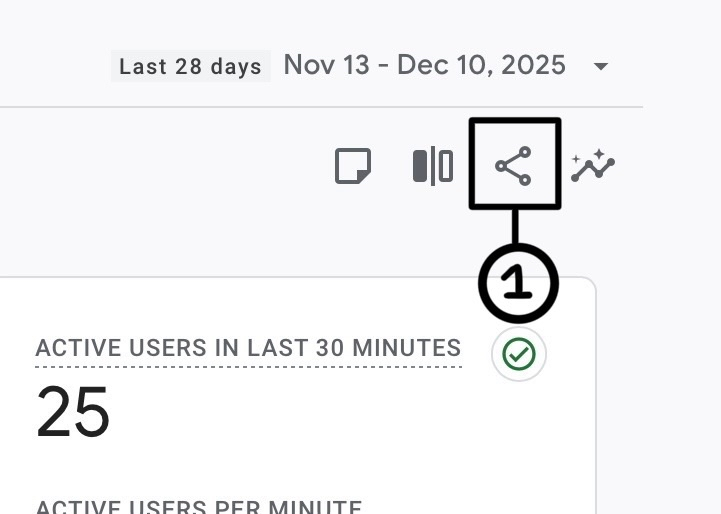Click the 25 active users count
Viewport: 721px width, 514px height.
[73, 413]
